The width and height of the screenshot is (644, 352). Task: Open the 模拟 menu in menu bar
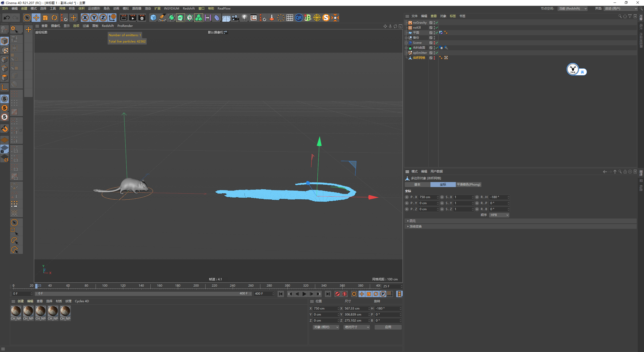pos(126,9)
